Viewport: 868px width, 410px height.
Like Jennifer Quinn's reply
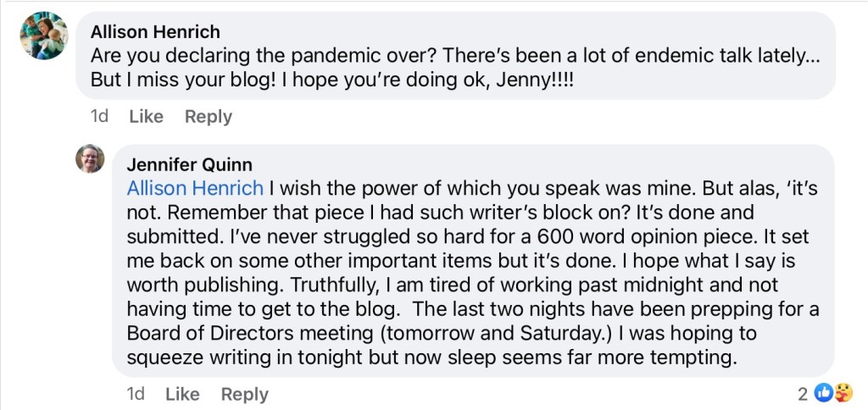click(182, 394)
